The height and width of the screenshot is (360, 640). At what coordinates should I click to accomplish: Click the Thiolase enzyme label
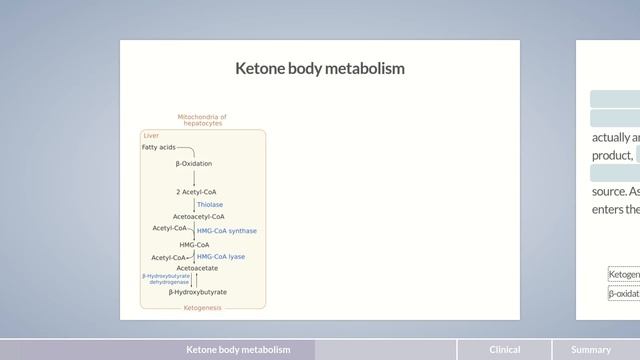(x=210, y=204)
